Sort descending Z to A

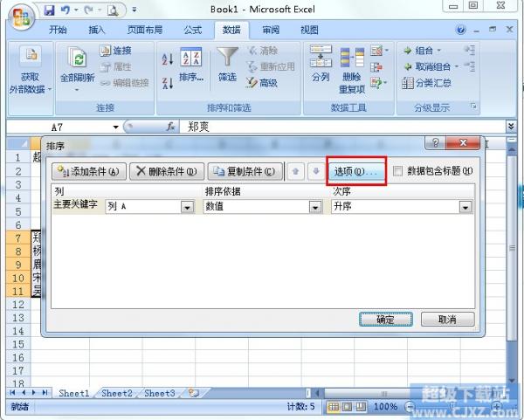click(168, 83)
